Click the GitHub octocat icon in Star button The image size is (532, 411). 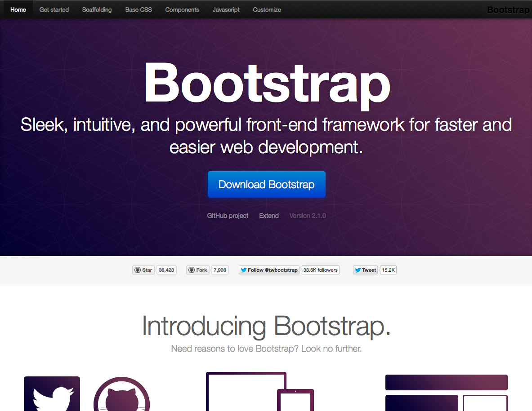tap(138, 270)
